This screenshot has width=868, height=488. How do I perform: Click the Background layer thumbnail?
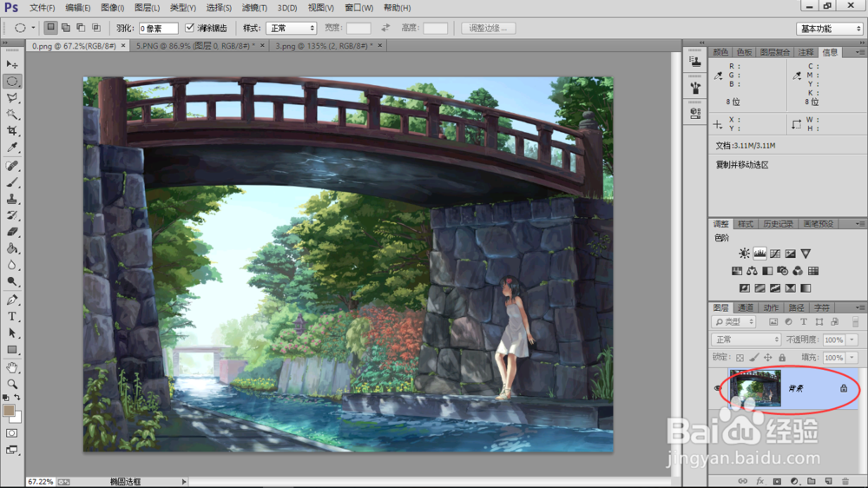pos(755,388)
